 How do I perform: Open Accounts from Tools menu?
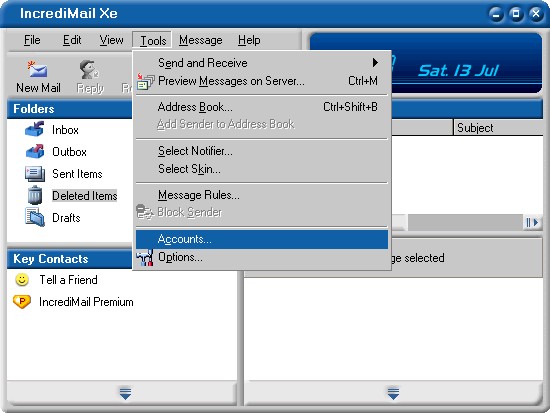[262, 239]
